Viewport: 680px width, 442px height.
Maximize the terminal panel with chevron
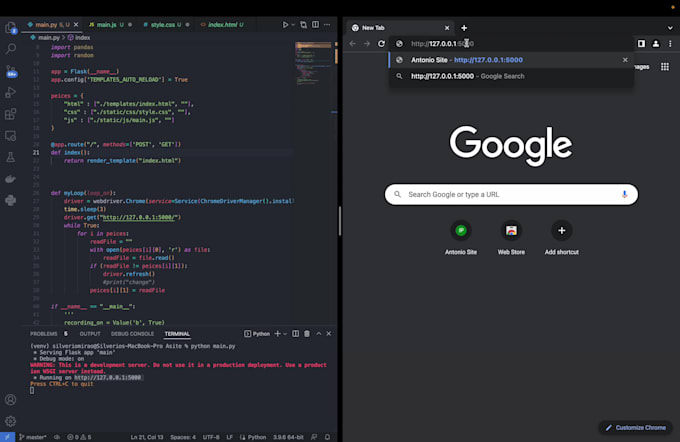pos(319,334)
